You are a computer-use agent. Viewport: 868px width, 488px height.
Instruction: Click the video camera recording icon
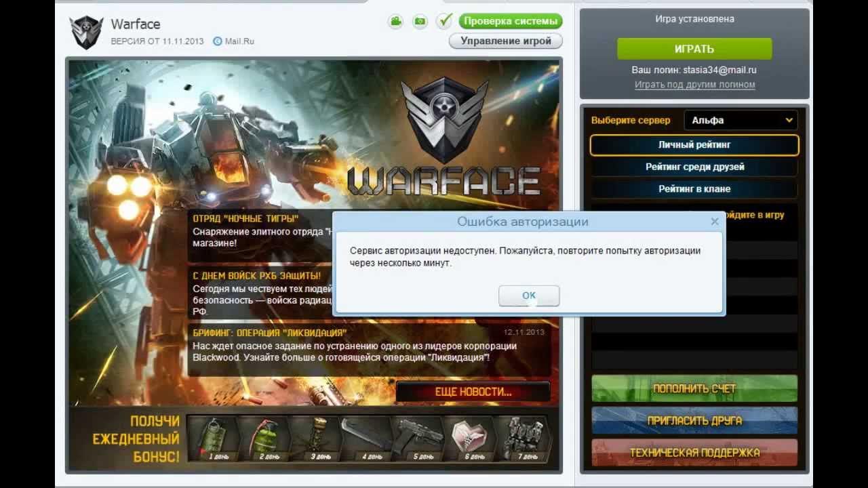pyautogui.click(x=395, y=22)
